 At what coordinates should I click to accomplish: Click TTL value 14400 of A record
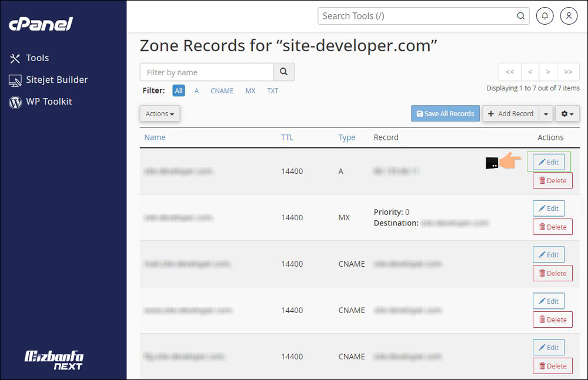coord(292,171)
